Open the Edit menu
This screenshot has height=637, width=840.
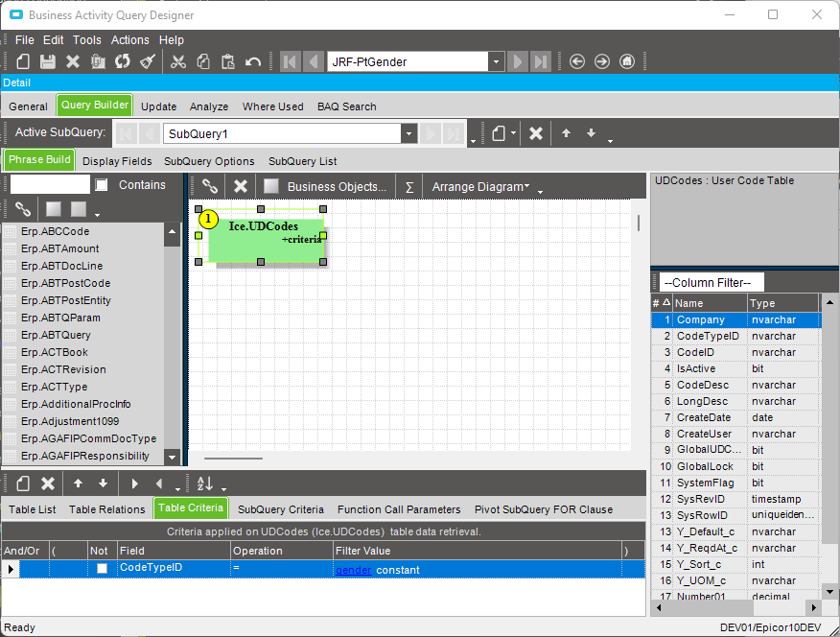53,40
